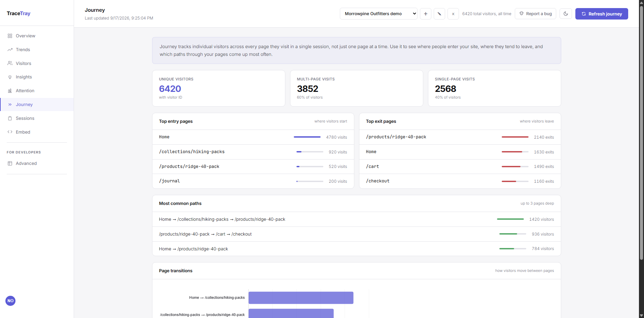Select the Home → /products/ridge-40-pack path

357,249
